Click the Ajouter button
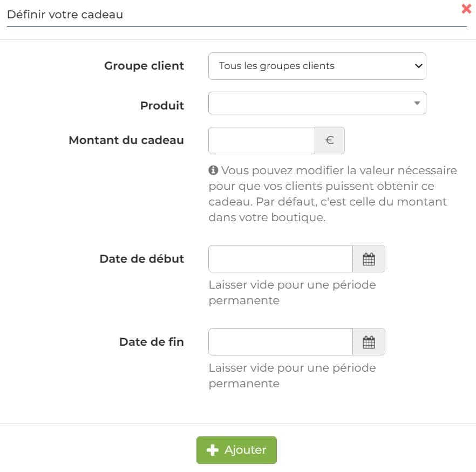 pos(236,450)
